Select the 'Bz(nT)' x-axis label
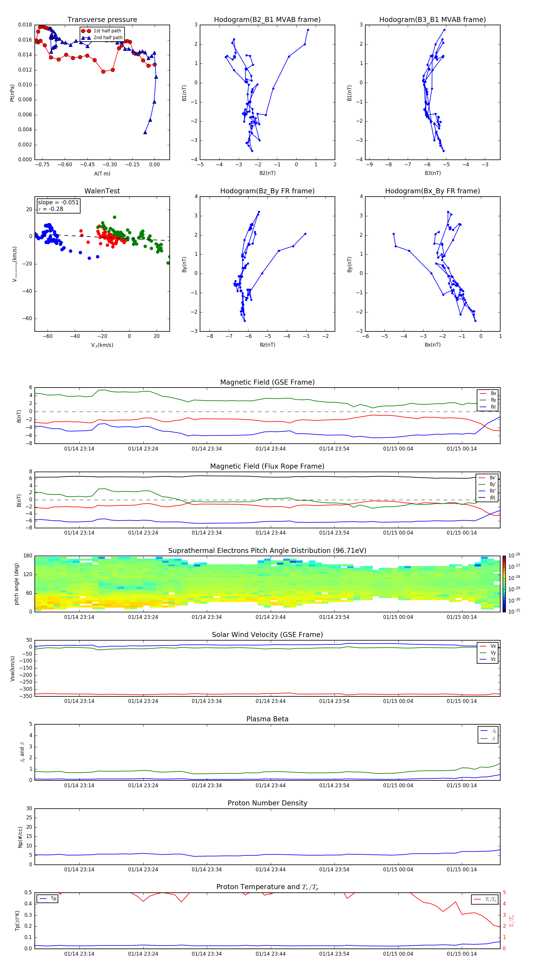This screenshot has width=535, height=980. click(267, 345)
